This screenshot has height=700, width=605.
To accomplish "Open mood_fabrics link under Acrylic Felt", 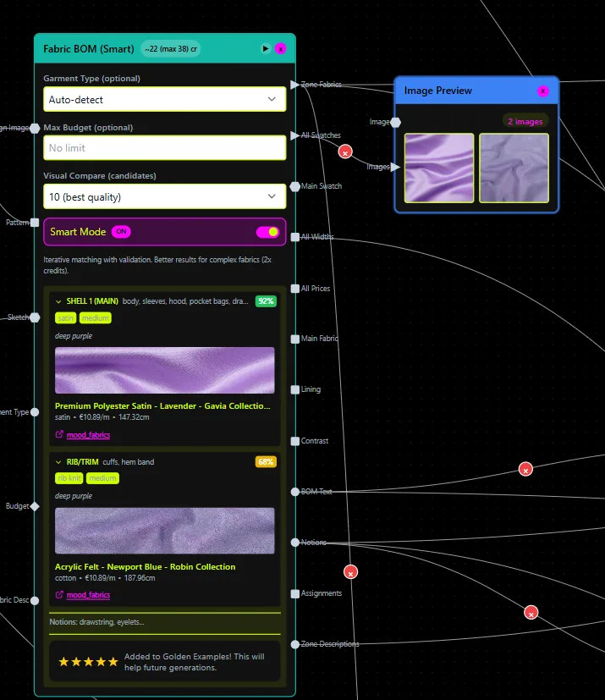I will pyautogui.click(x=88, y=595).
